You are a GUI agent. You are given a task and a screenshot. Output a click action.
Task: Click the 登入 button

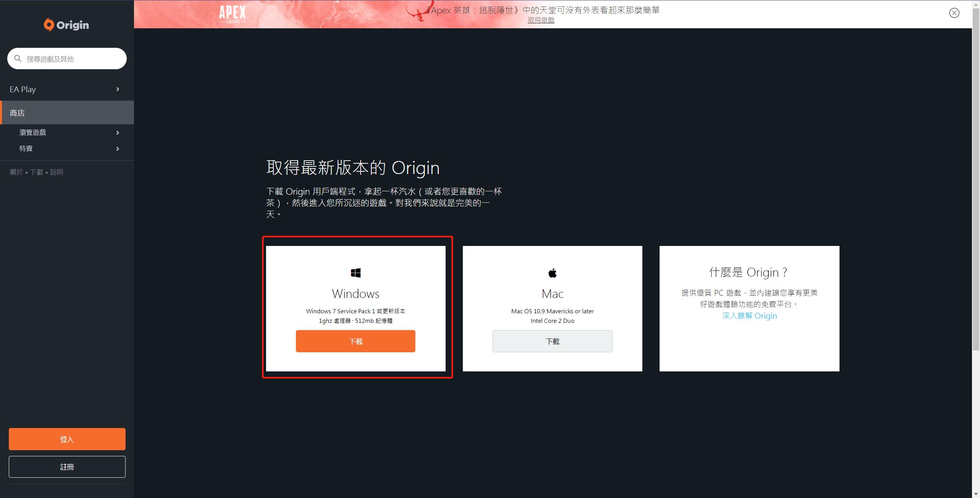coord(67,439)
